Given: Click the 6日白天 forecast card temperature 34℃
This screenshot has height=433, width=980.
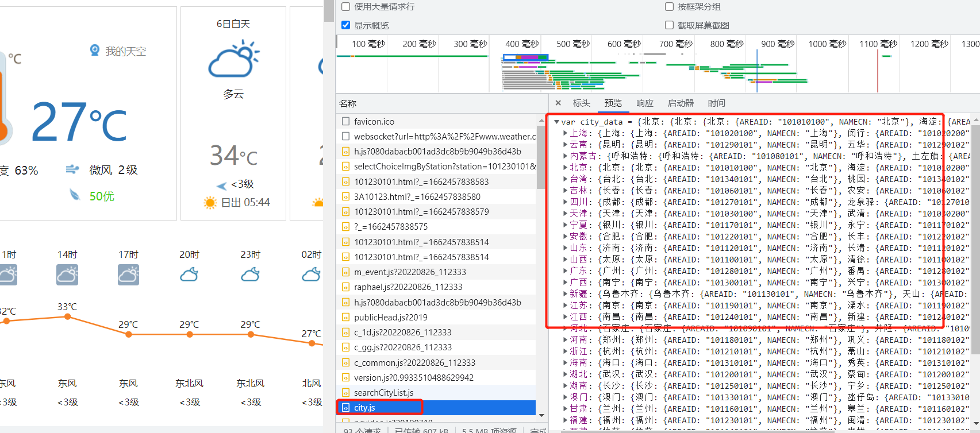Looking at the screenshot, I should click(x=233, y=156).
